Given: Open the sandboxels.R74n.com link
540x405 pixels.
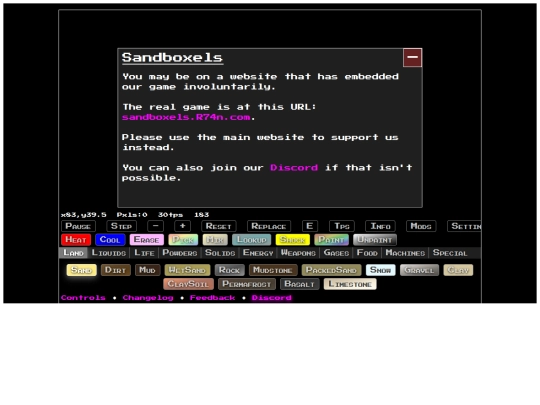Looking at the screenshot, I should click(x=186, y=117).
